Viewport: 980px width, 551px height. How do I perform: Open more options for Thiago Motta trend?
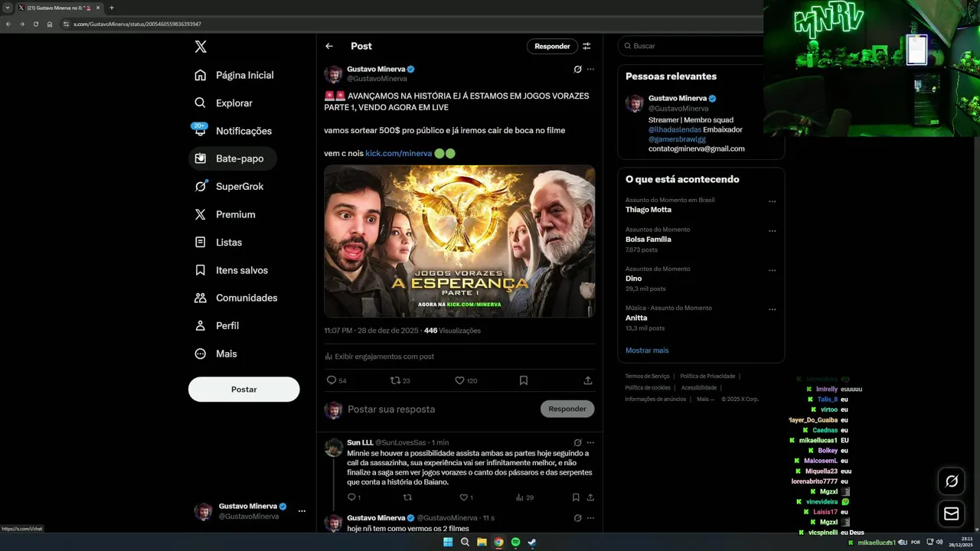[772, 202]
